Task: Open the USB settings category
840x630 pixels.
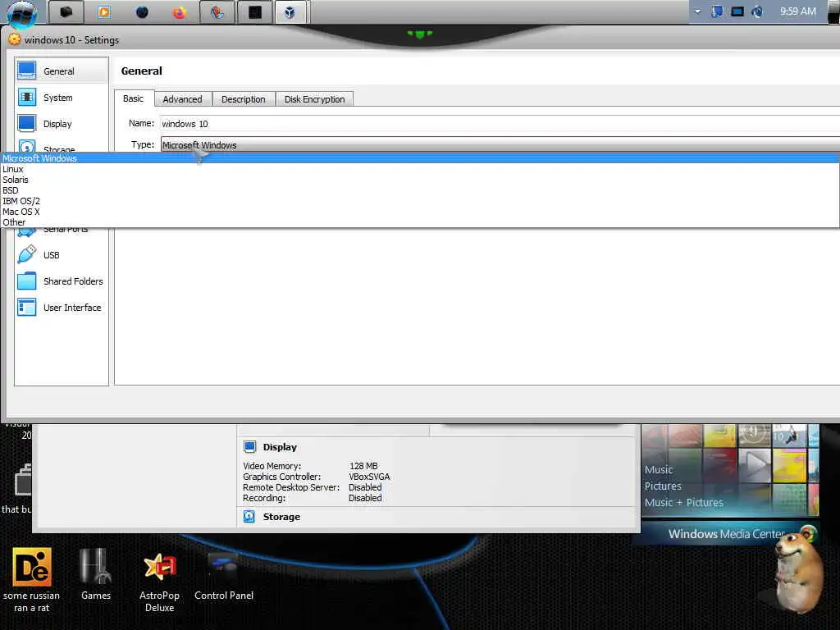Action: coord(61,255)
